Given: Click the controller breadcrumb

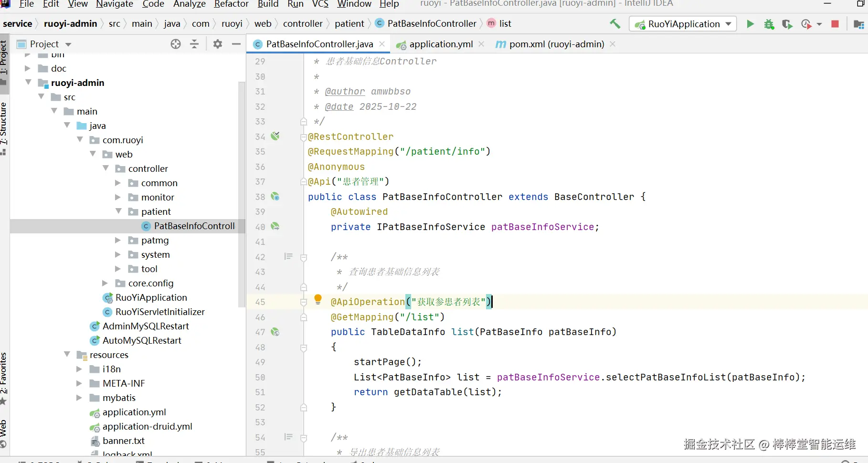Looking at the screenshot, I should click(303, 23).
